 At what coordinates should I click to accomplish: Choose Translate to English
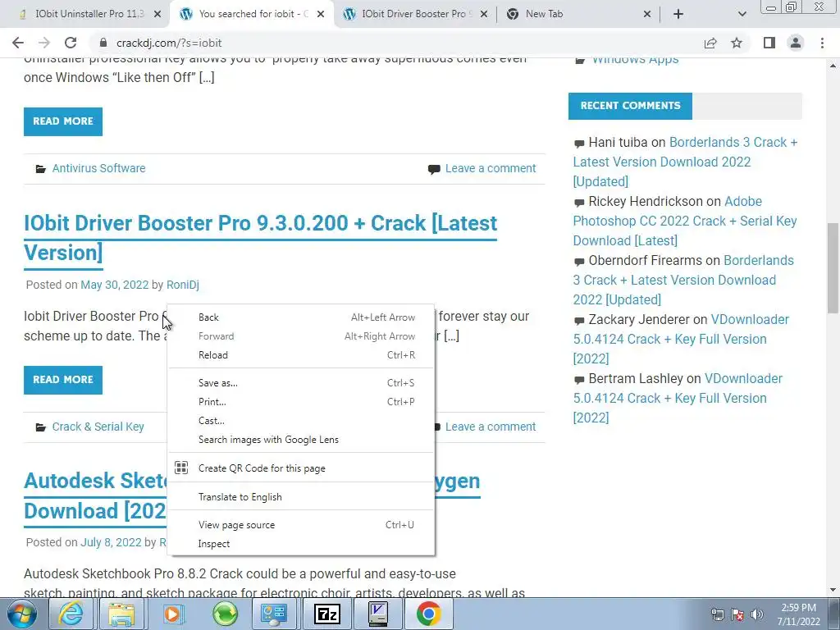[300, 496]
